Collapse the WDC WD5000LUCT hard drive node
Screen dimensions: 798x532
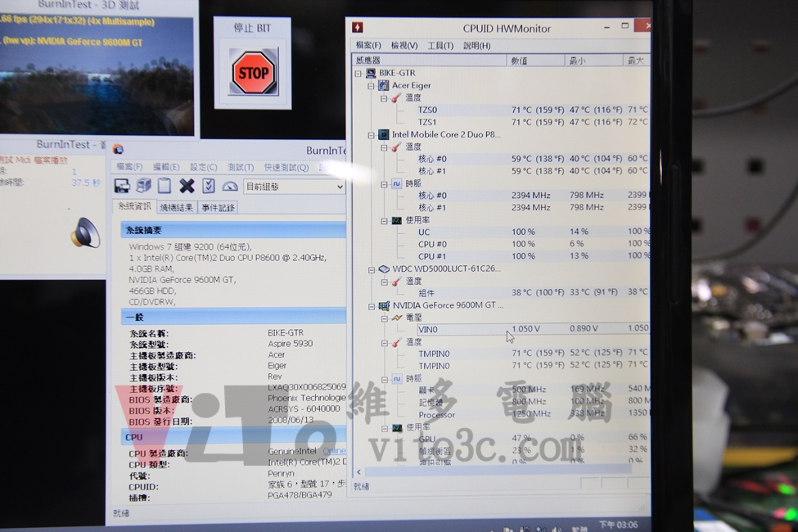pyautogui.click(x=372, y=270)
